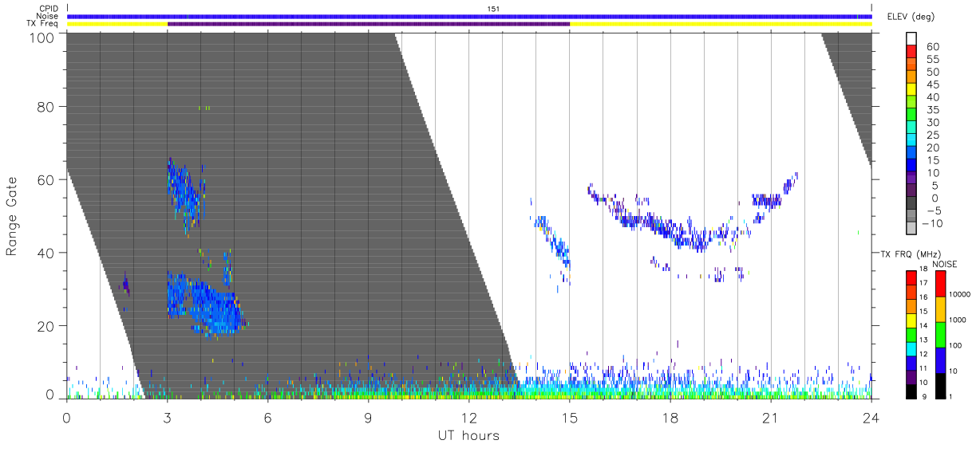
Task: Click the "16" tick on the TX FRQ colorbar
Action: [924, 298]
